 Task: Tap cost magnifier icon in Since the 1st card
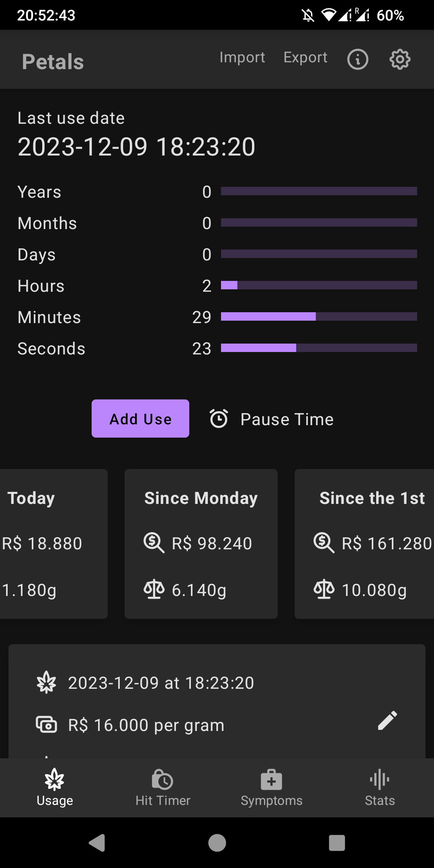coord(324,542)
